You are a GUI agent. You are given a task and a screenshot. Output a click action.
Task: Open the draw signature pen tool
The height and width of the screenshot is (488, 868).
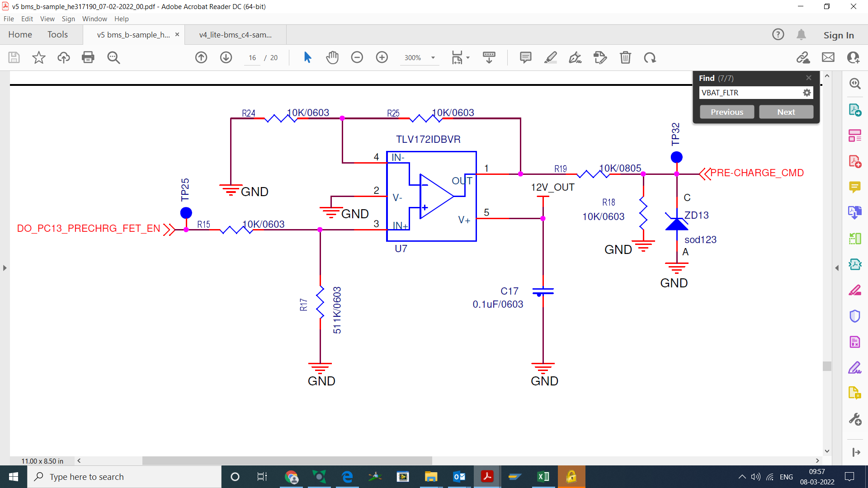click(x=575, y=57)
